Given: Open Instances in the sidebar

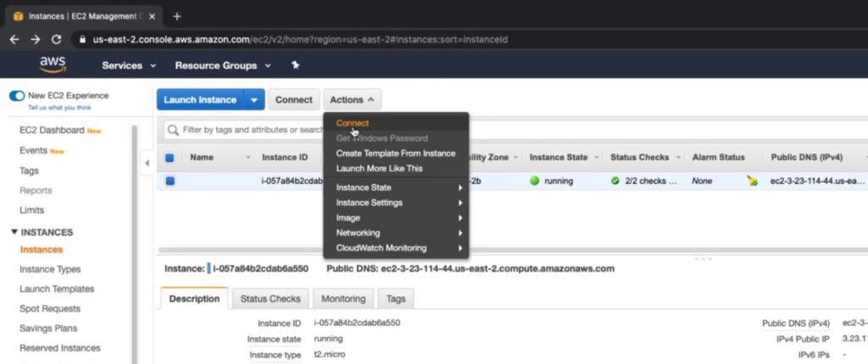Looking at the screenshot, I should (41, 249).
